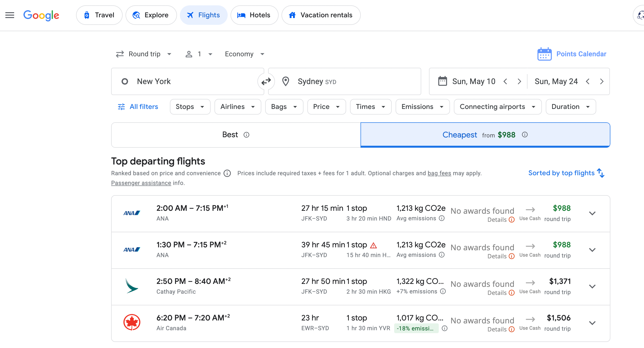The image size is (644, 348).
Task: Show info about Best ranking
Action: click(x=246, y=135)
